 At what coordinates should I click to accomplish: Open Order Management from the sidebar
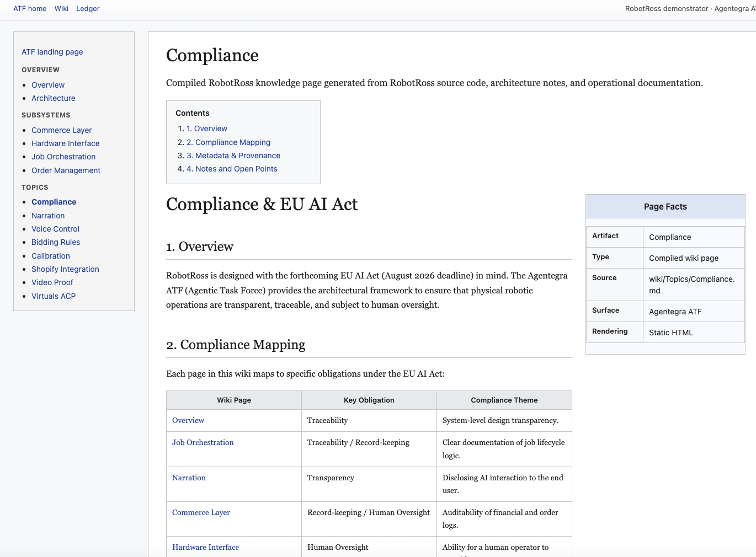66,170
